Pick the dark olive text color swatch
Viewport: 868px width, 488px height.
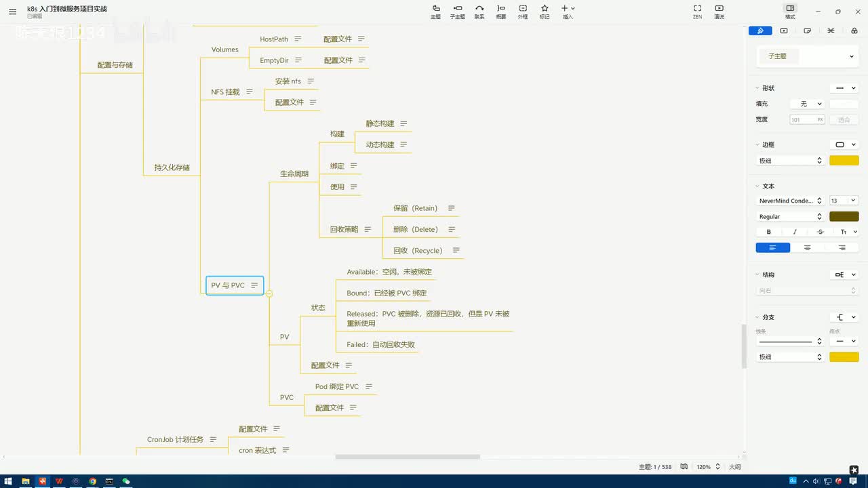pyautogui.click(x=844, y=216)
